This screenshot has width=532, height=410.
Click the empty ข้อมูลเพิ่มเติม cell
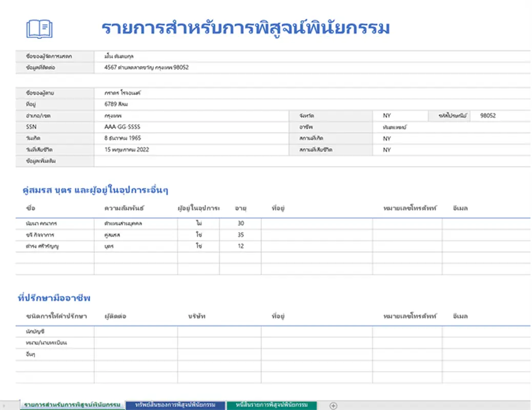pos(205,161)
